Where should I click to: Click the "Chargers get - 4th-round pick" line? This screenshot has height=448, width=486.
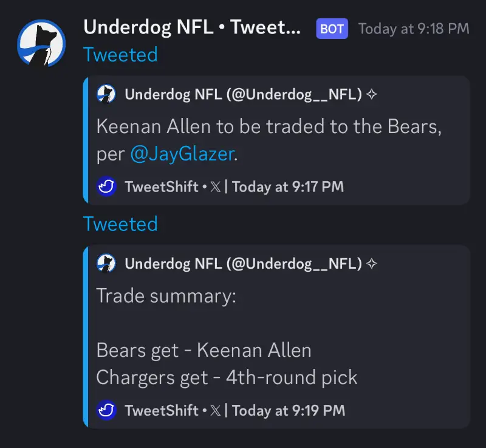(227, 377)
